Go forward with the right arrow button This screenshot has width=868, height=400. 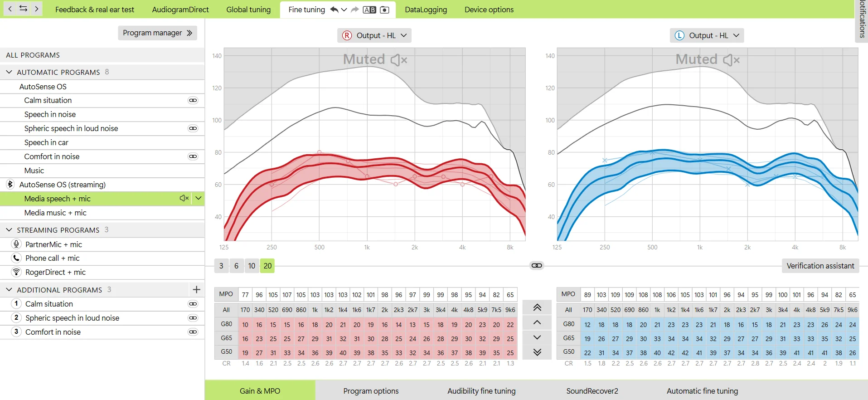(x=37, y=9)
